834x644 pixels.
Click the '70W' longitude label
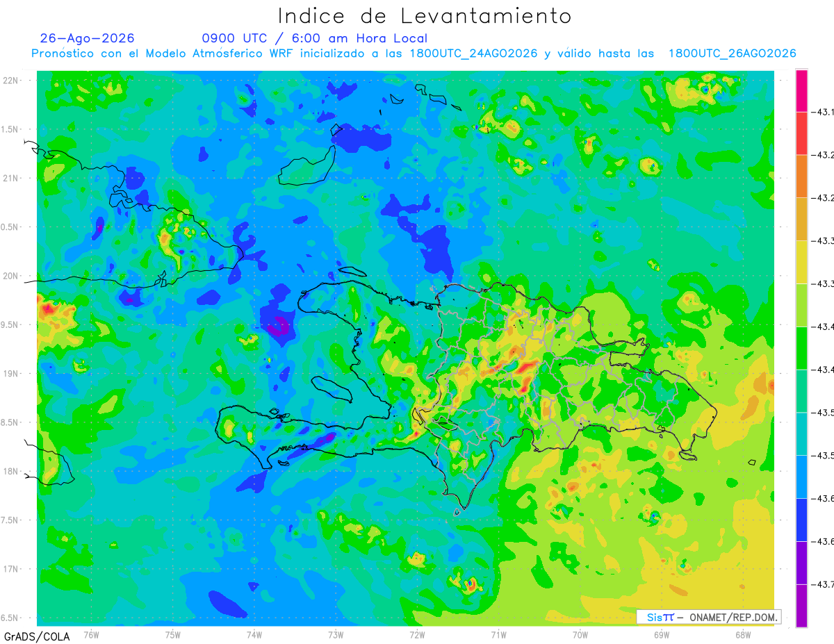(580, 635)
